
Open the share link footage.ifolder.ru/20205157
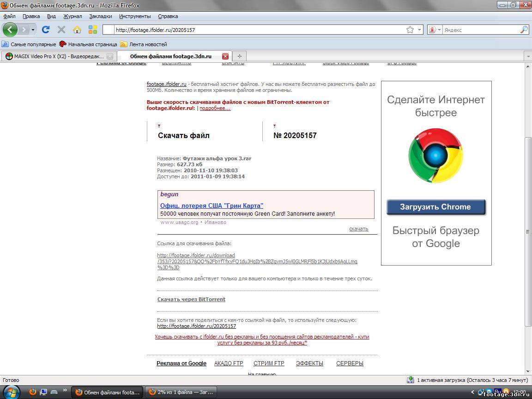tap(196, 326)
